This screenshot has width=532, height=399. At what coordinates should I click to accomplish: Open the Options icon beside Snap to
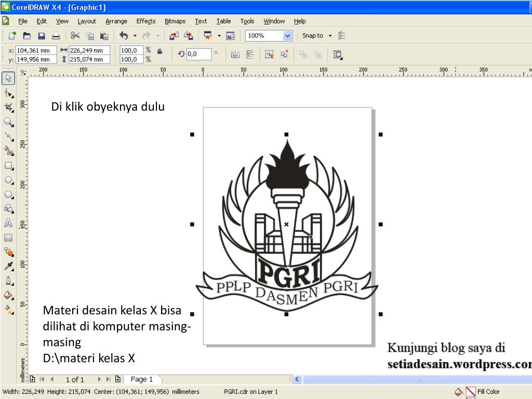pos(342,36)
